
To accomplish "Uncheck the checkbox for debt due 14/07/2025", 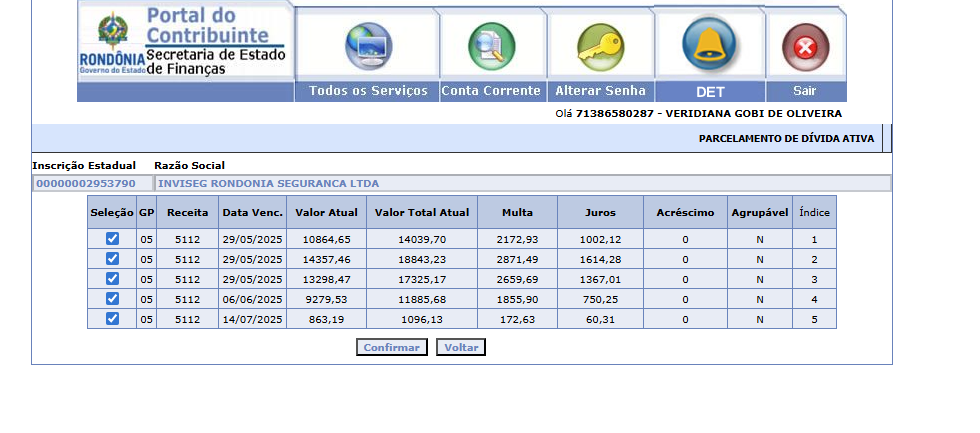I will pyautogui.click(x=112, y=319).
